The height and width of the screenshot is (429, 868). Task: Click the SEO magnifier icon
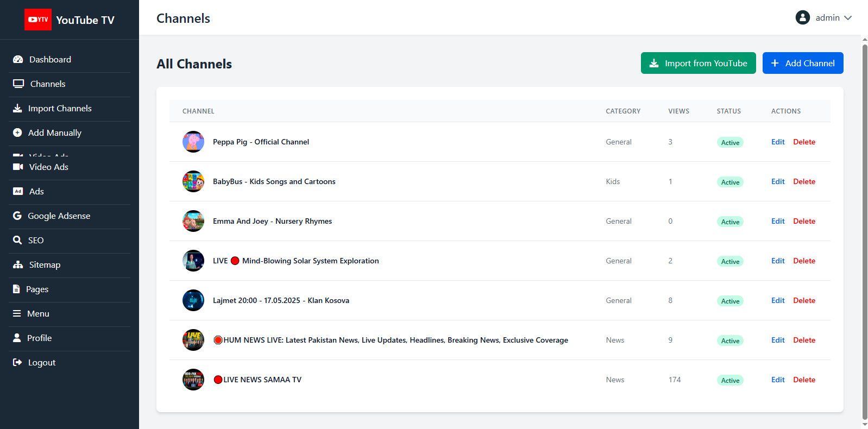tap(17, 240)
